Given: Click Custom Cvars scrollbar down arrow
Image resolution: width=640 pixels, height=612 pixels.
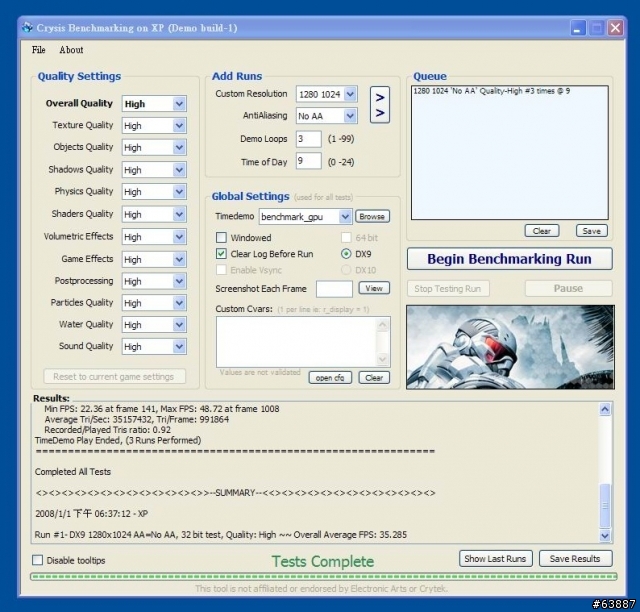Looking at the screenshot, I should coord(383,359).
